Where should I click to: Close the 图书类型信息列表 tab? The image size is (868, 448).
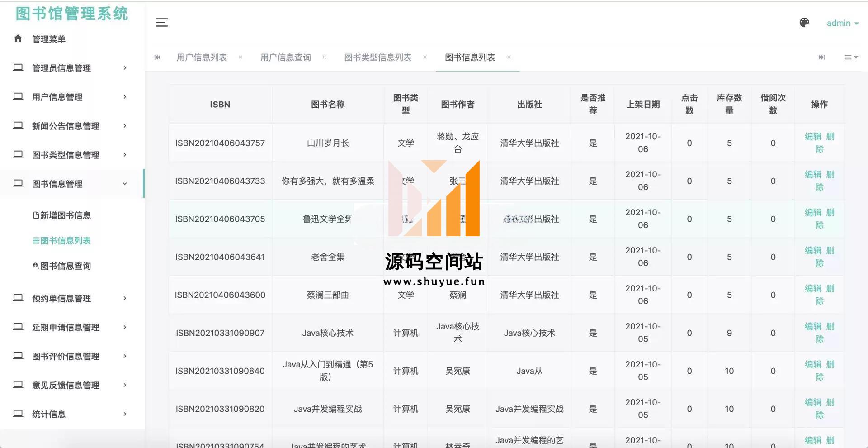425,57
